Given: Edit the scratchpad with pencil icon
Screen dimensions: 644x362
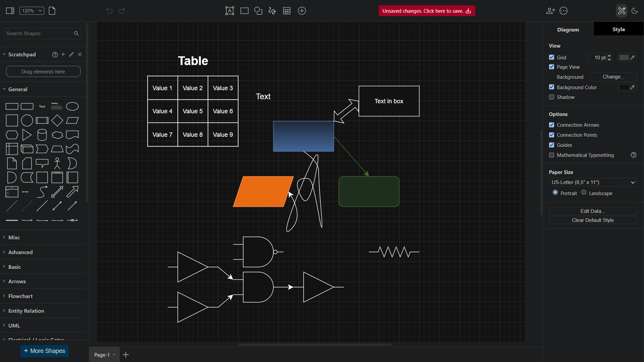Looking at the screenshot, I should [x=71, y=54].
